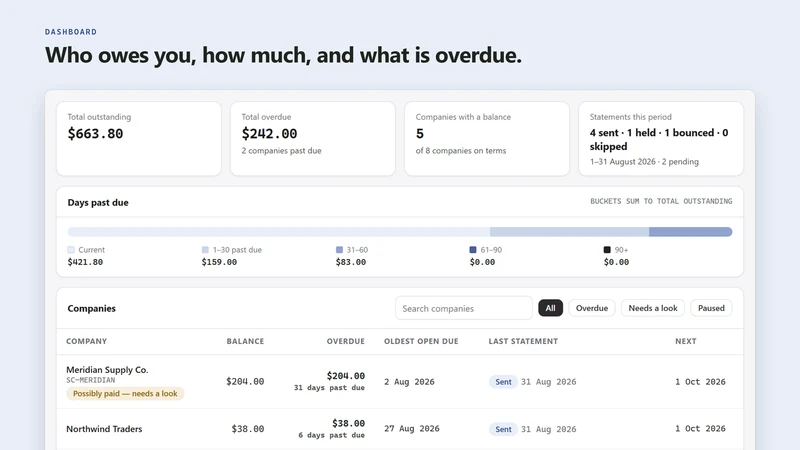Click the Current legend color swatch
Screen dimensions: 800x450
(x=71, y=250)
